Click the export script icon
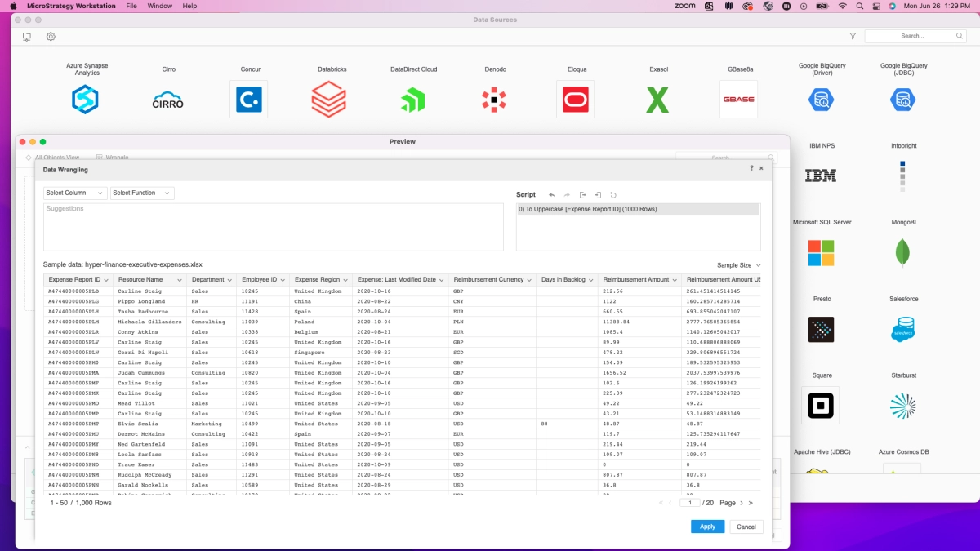The height and width of the screenshot is (551, 980). pyautogui.click(x=582, y=195)
